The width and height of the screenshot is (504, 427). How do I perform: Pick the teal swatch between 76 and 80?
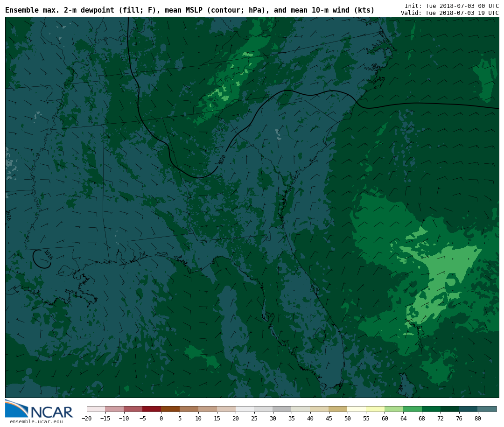[468, 409]
